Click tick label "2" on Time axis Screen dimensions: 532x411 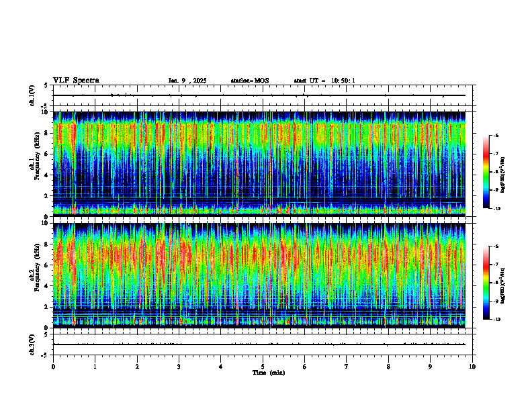[x=137, y=367]
